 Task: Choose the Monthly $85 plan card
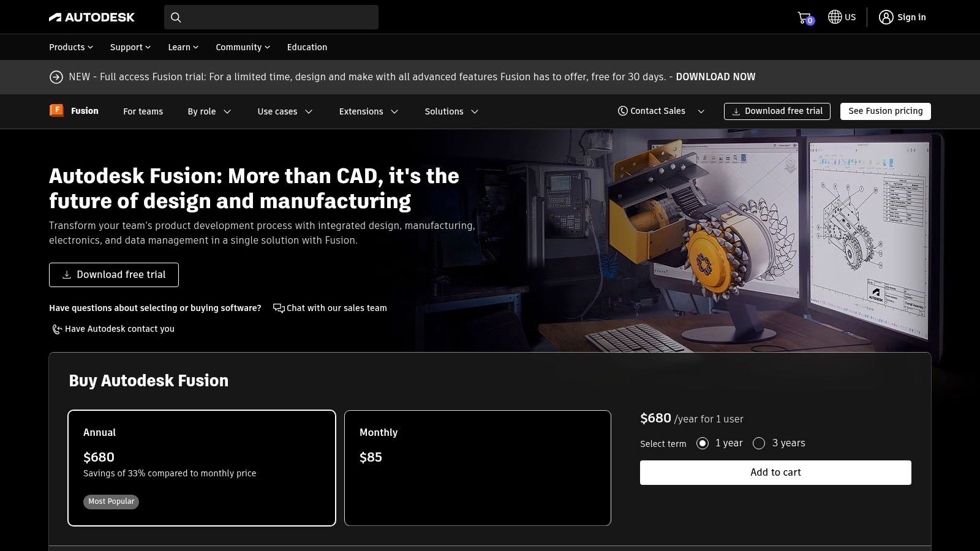[x=478, y=468]
